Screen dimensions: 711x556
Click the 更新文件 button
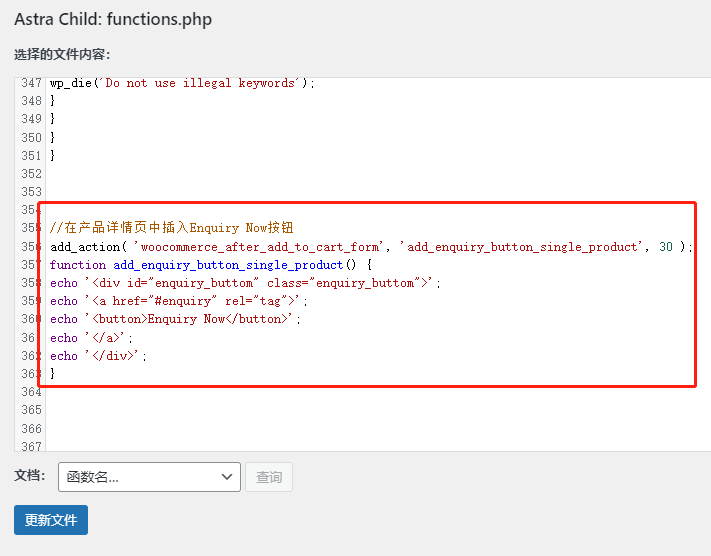coord(51,520)
